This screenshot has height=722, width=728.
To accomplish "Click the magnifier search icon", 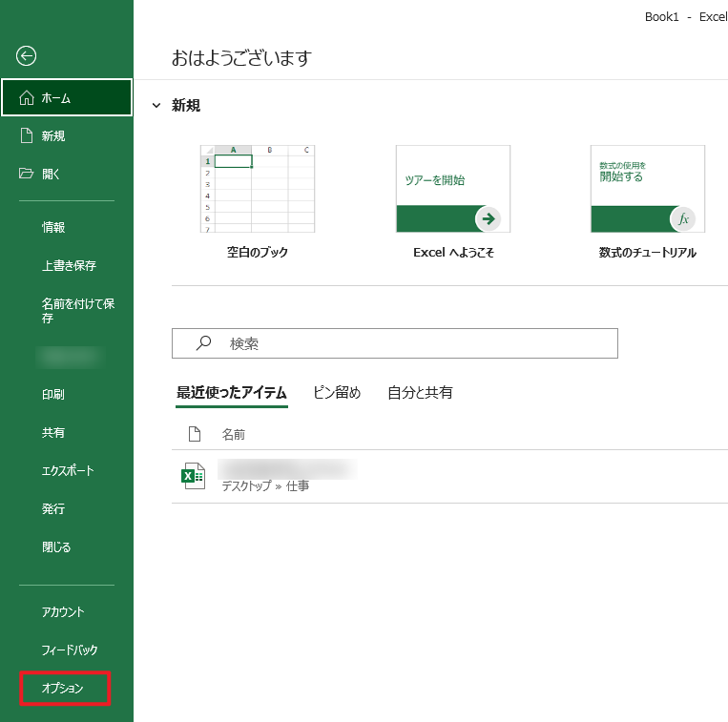I will pos(203,343).
